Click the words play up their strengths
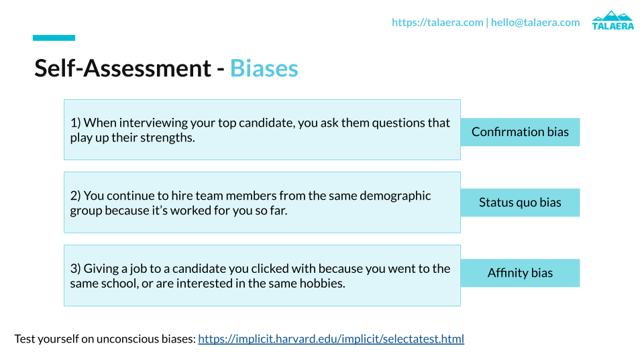 [132, 137]
